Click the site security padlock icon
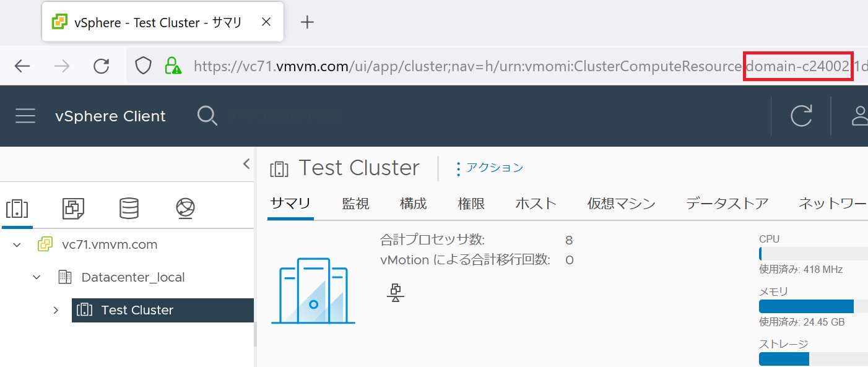868x367 pixels. click(173, 66)
